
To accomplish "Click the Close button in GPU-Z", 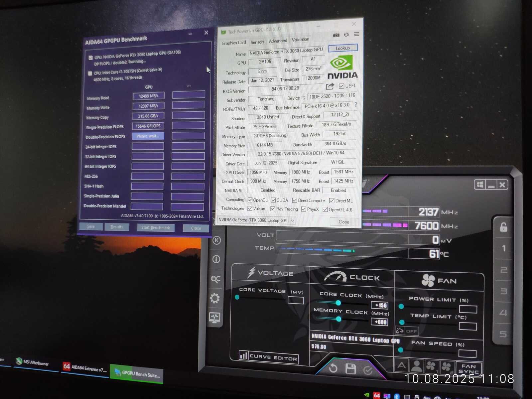I will coord(344,222).
